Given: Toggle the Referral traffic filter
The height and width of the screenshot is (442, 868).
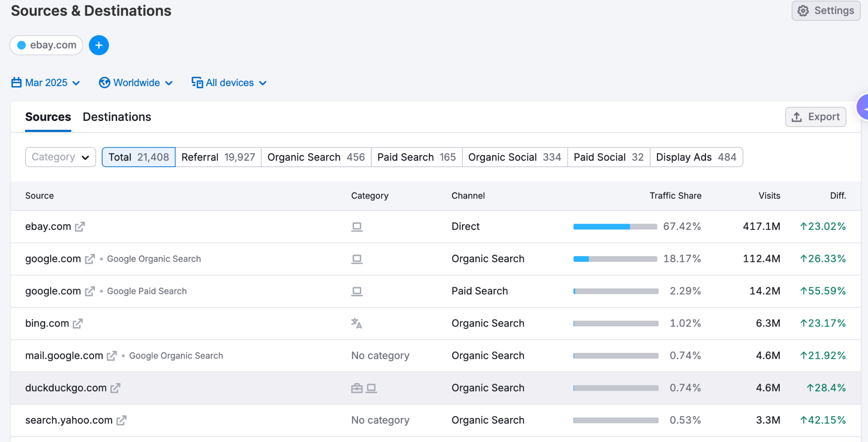Looking at the screenshot, I should pos(218,157).
